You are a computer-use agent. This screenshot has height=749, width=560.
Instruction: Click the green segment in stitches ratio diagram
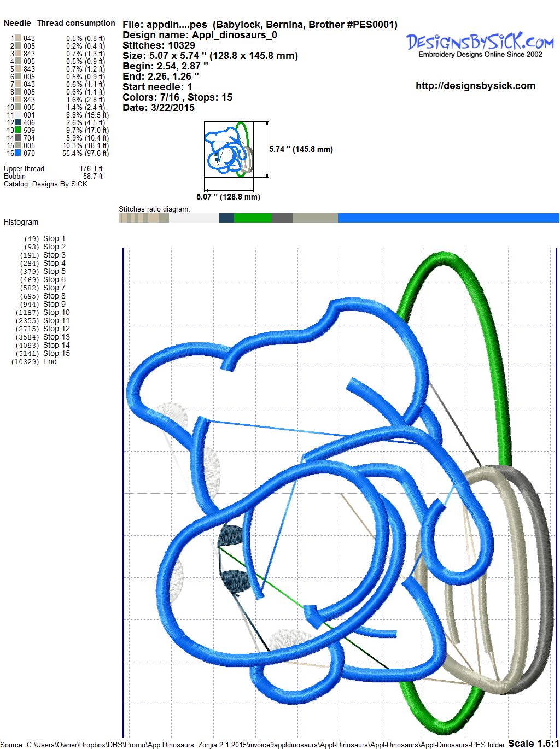(x=252, y=218)
